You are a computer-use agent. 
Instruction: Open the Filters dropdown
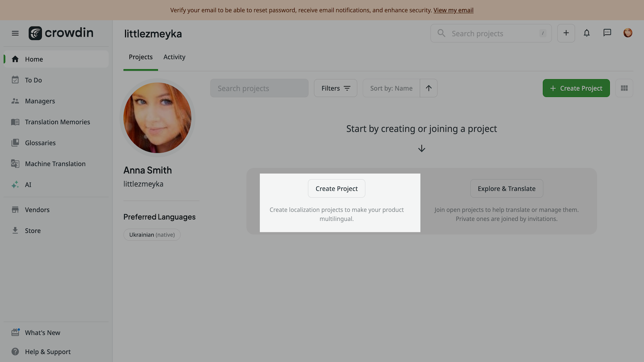[x=336, y=88]
